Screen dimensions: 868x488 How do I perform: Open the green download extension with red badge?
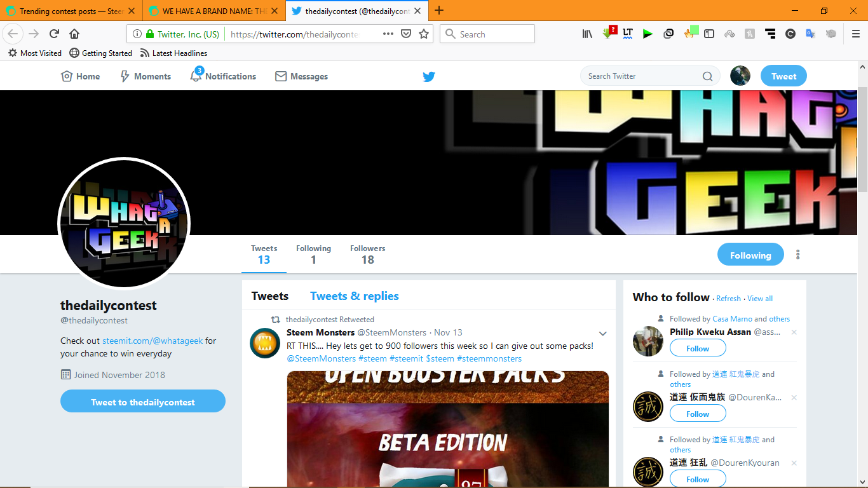(x=609, y=33)
